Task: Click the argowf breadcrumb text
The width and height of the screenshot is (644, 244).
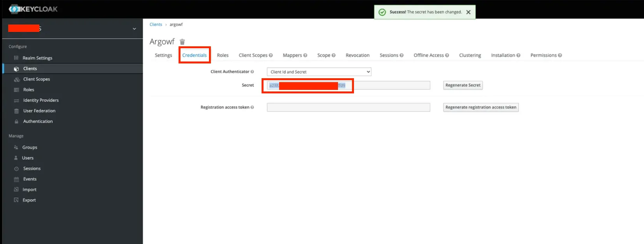Action: coord(176,25)
